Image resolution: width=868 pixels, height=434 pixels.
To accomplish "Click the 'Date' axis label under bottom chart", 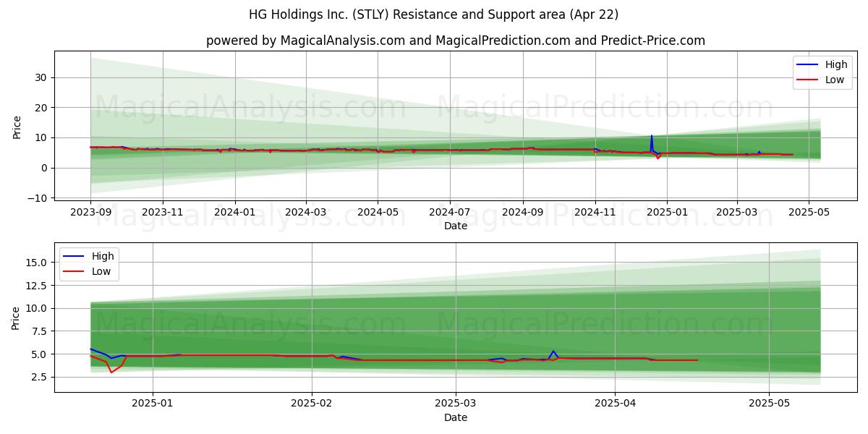I will (x=456, y=417).
